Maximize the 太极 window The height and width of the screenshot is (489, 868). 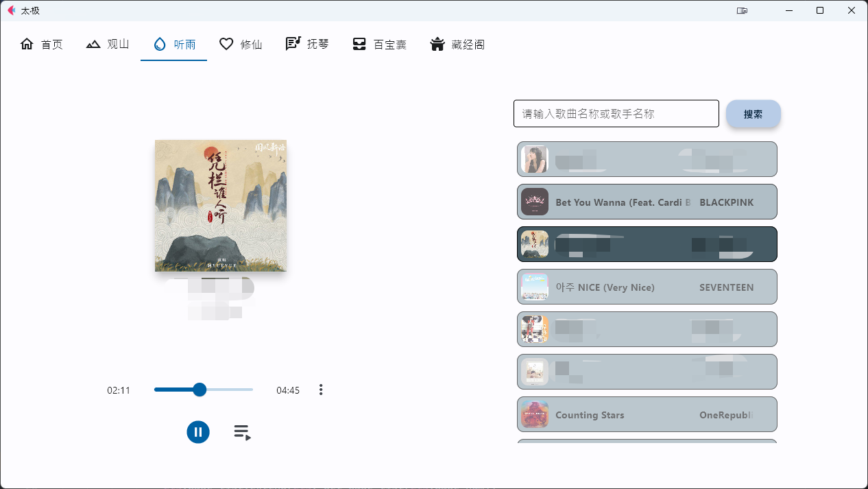click(820, 10)
